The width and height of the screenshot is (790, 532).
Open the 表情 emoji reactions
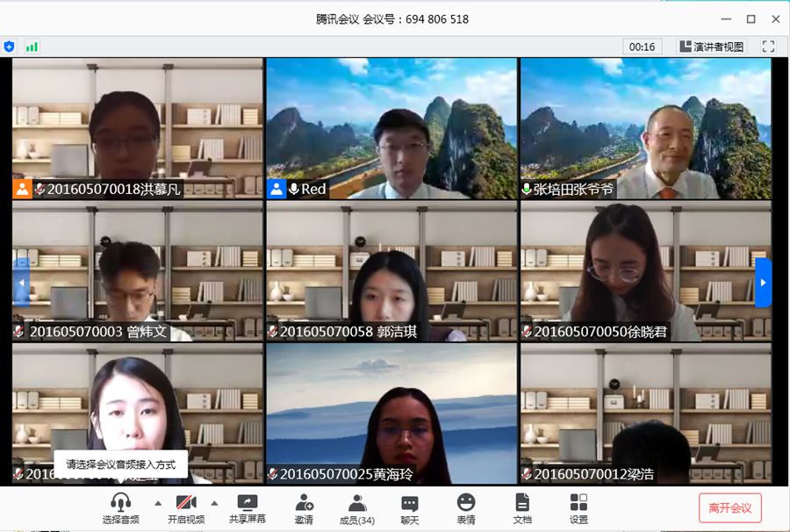pos(465,504)
